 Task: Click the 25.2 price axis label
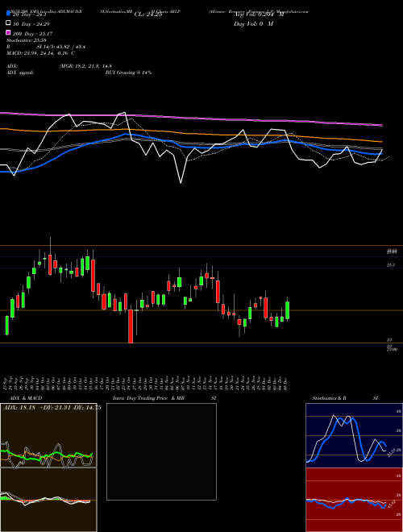[391, 265]
